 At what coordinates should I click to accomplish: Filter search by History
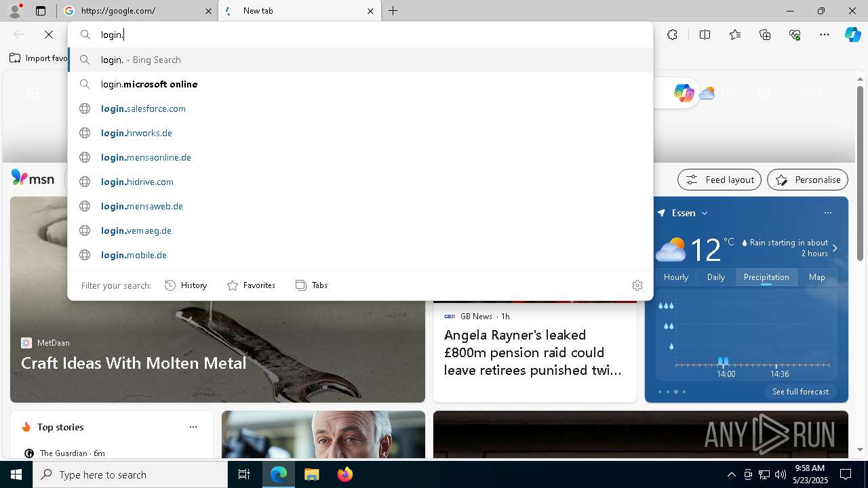186,285
